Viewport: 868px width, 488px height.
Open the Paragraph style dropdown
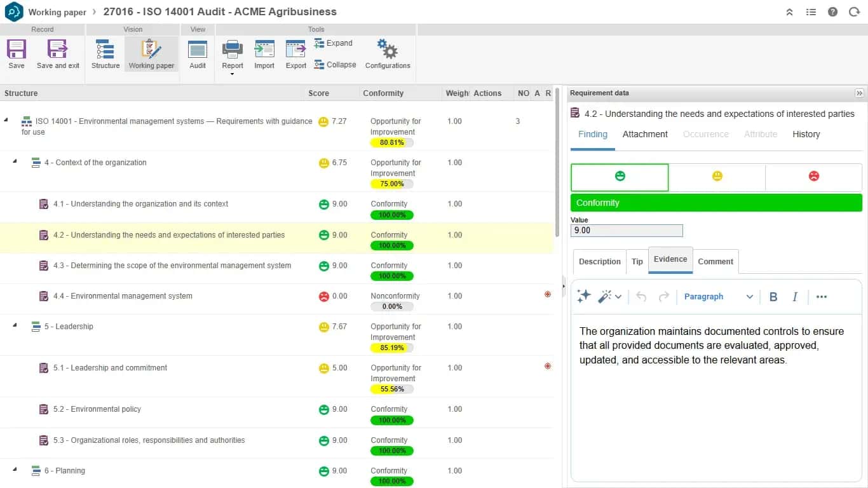(x=718, y=297)
